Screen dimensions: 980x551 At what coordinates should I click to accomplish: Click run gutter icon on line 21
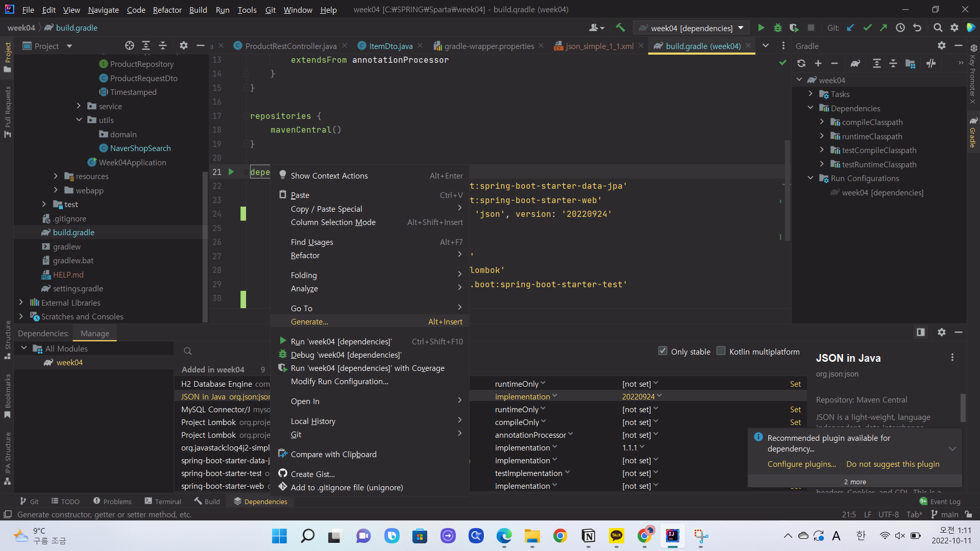coord(231,172)
